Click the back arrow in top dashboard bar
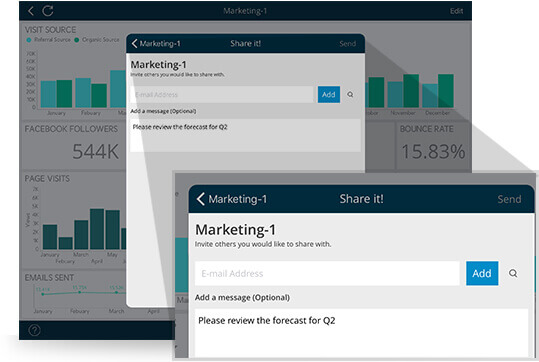This screenshot has width=539, height=362. coord(31,11)
